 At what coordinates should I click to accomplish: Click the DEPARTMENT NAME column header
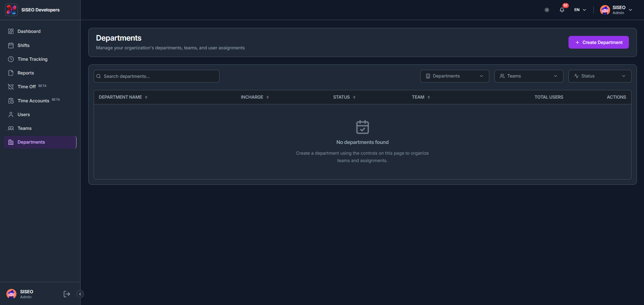120,97
